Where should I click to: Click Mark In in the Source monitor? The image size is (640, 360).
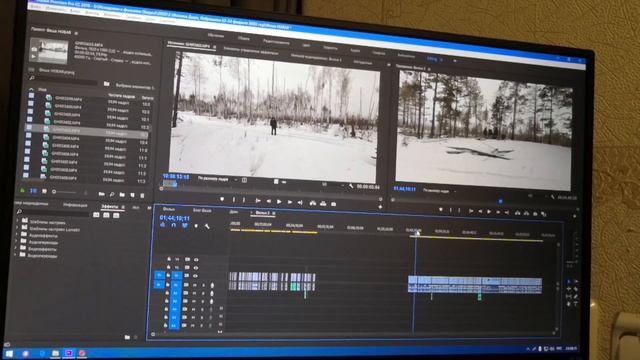pos(233,200)
